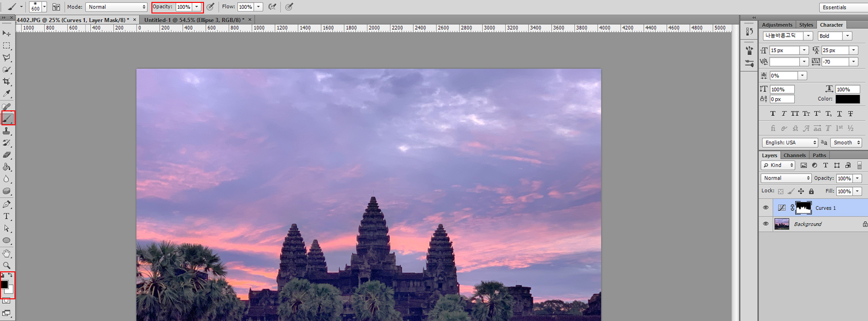Select the Quick Selection tool
868x321 pixels.
coord(7,70)
